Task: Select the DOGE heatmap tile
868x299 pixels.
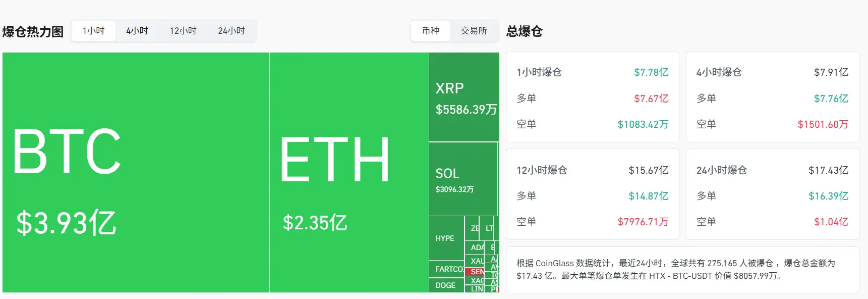Action: tap(446, 285)
